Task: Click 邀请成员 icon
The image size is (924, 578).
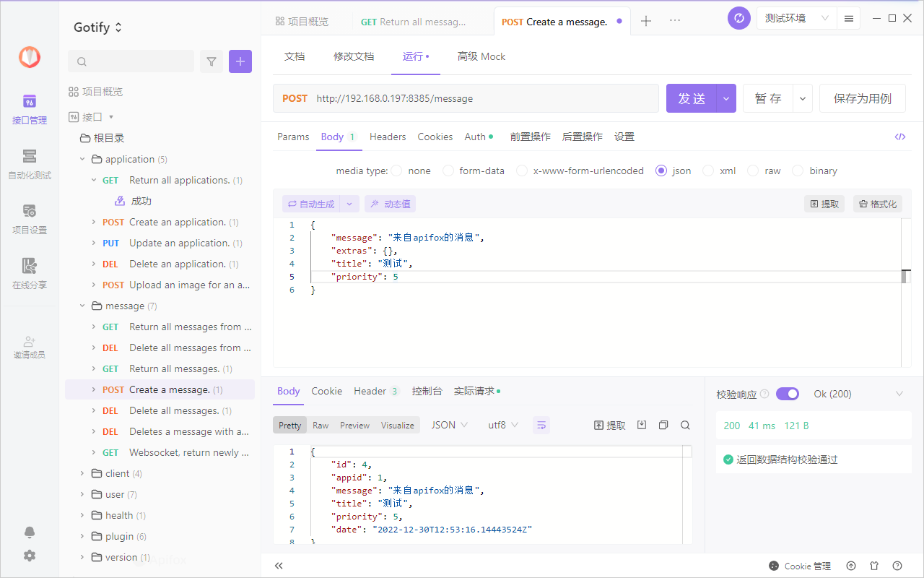Action: pyautogui.click(x=30, y=347)
